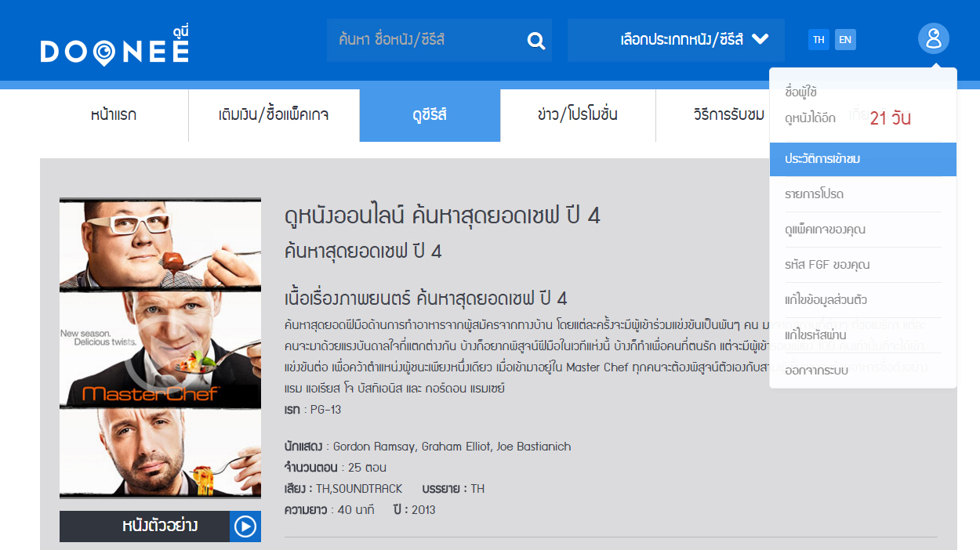Click the cast line Gordon Ramsay, Graham Elliot

(452, 447)
